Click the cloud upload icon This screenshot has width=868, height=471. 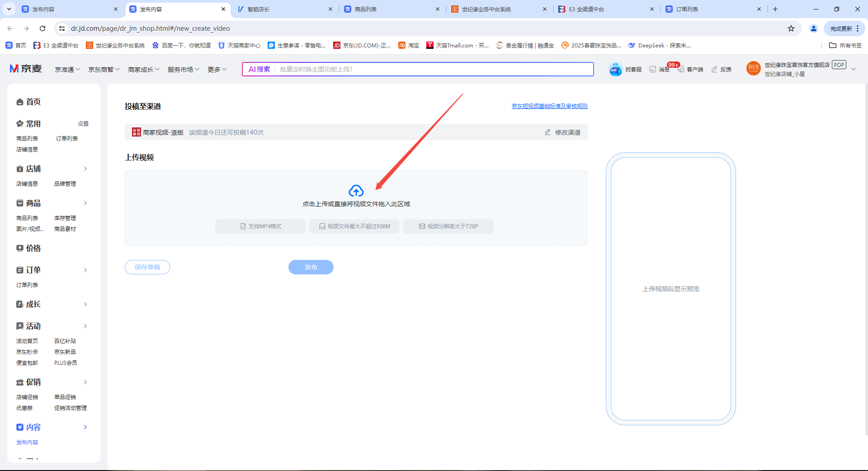356,191
